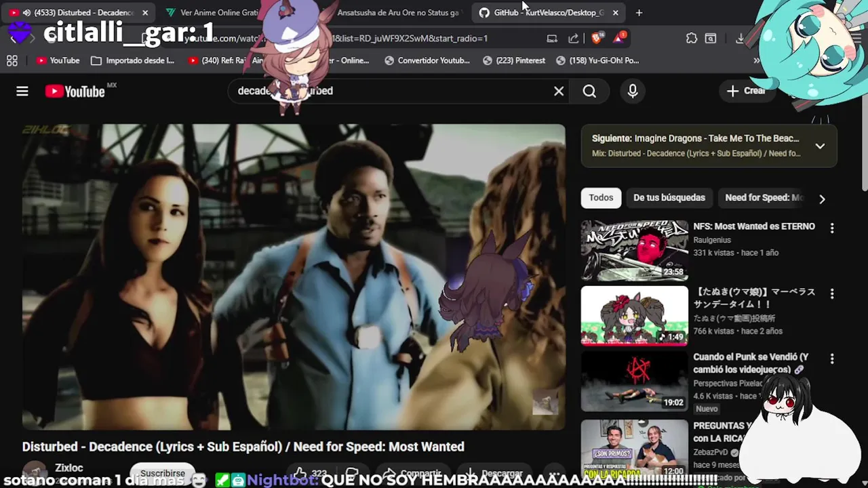The image size is (868, 488).
Task: Open the Brave Shields lion icon
Action: coord(597,39)
